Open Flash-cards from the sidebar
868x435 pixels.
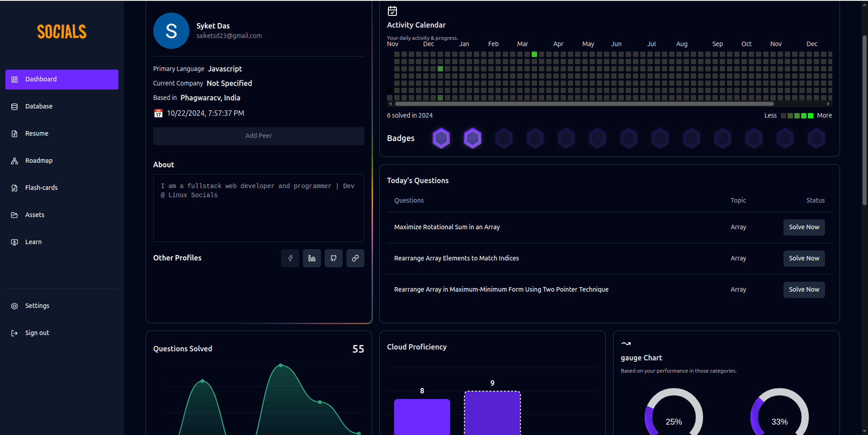(62, 188)
